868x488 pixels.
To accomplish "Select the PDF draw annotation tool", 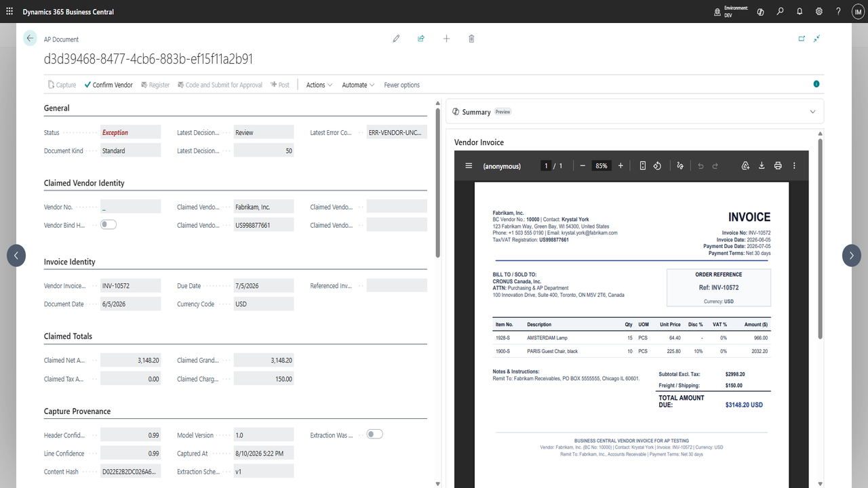I will 680,165.
